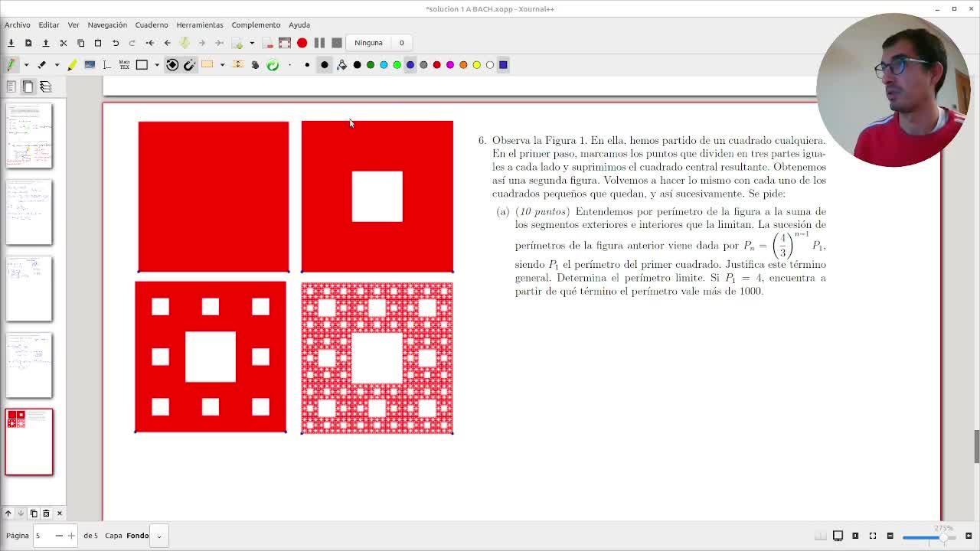
Task: Open the Capa Fondo layer dropdown
Action: (159, 536)
